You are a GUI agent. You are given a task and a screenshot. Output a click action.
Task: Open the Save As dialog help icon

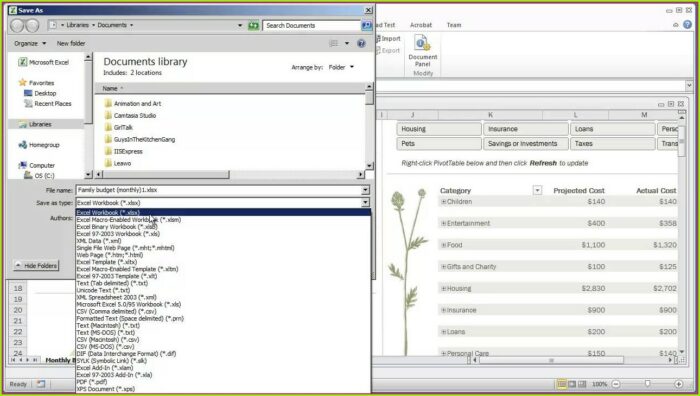click(362, 43)
